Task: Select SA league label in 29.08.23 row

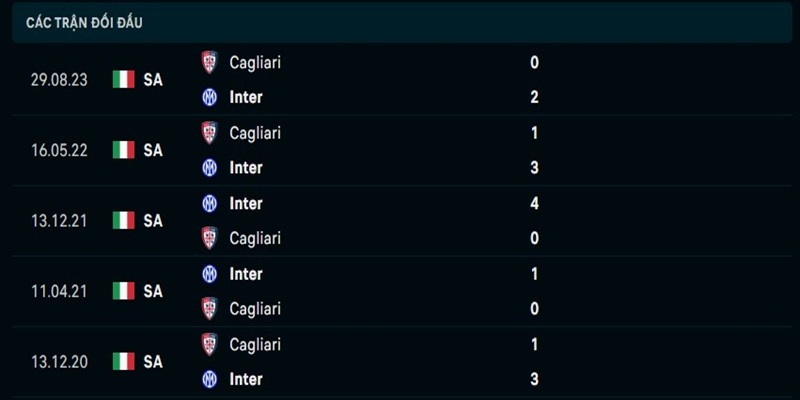Action: [153, 79]
